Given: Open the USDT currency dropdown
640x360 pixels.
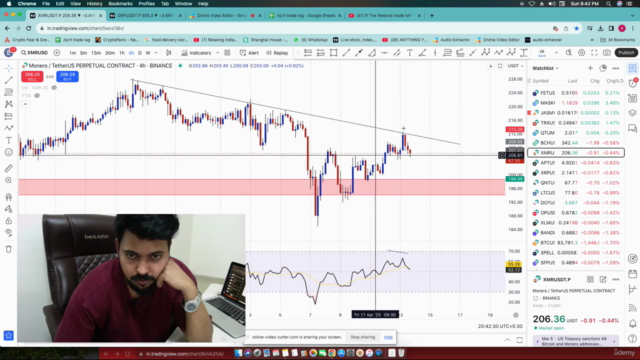Looking at the screenshot, I should (515, 66).
